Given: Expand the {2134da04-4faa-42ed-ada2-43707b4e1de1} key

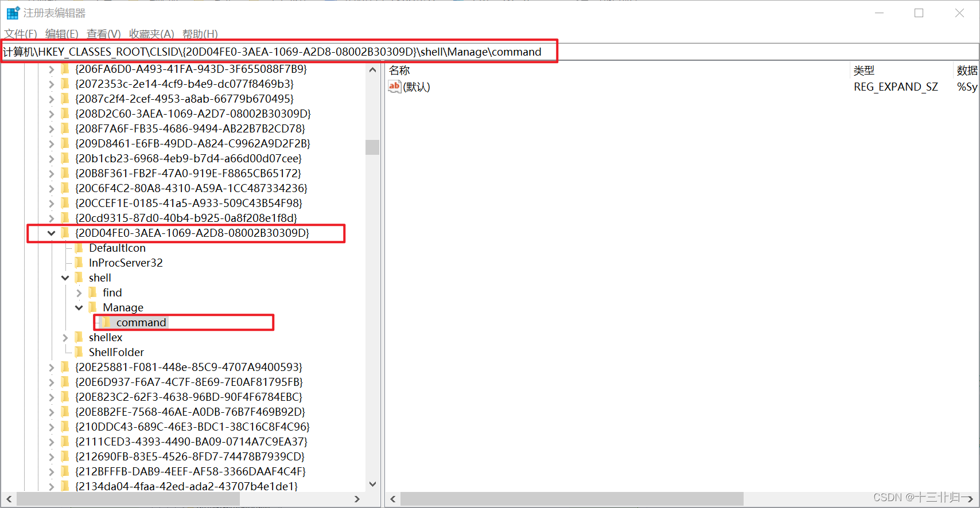Looking at the screenshot, I should 51,486.
